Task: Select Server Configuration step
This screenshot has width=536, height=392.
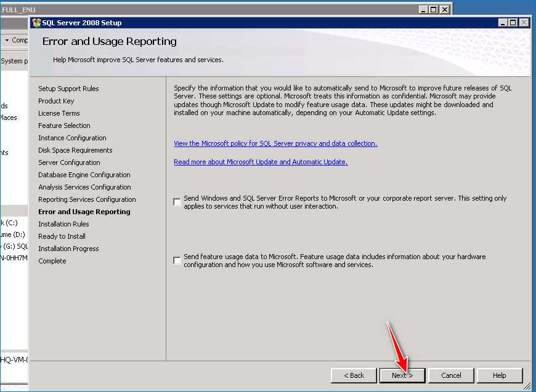Action: (x=69, y=162)
